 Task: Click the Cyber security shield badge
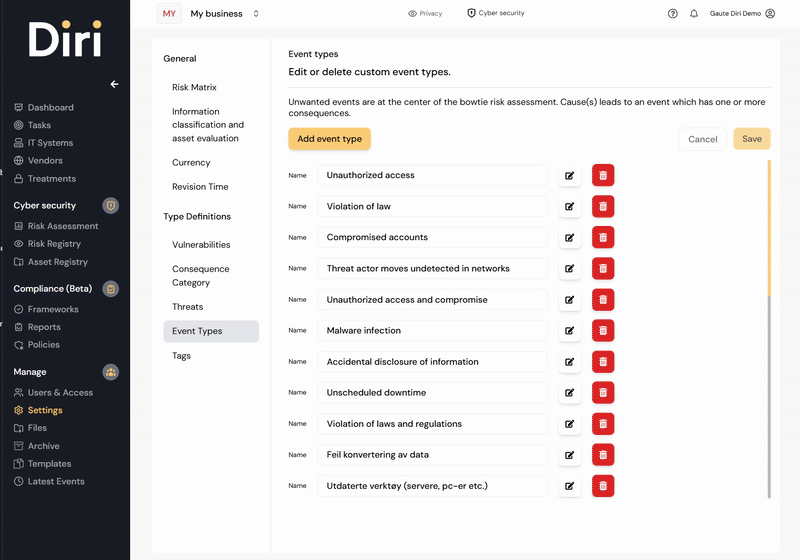click(111, 206)
